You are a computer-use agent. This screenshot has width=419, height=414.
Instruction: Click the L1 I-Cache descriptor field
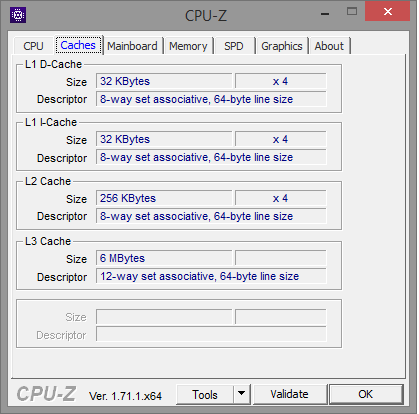211,157
